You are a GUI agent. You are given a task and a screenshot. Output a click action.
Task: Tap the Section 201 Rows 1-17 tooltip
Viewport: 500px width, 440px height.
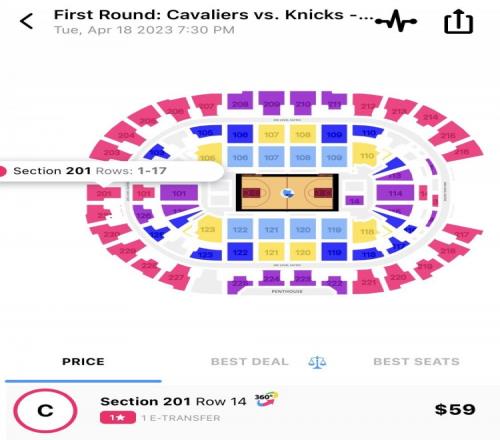[x=110, y=171]
